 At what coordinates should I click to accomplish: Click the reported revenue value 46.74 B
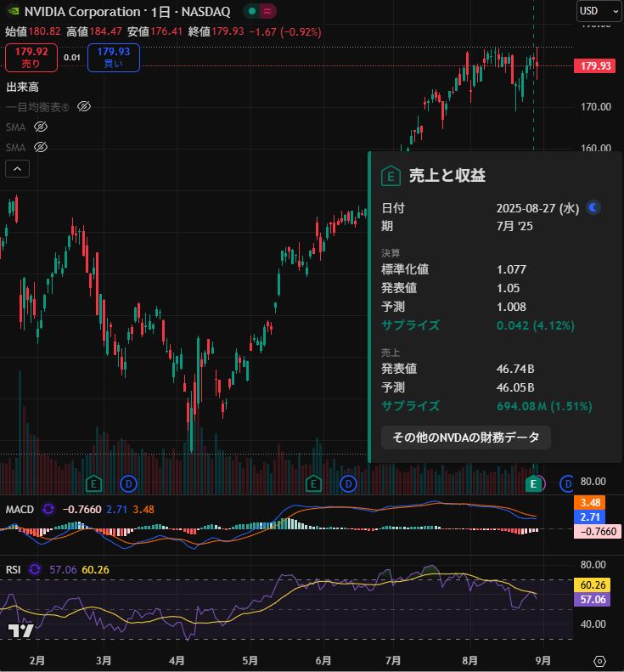[x=515, y=369]
